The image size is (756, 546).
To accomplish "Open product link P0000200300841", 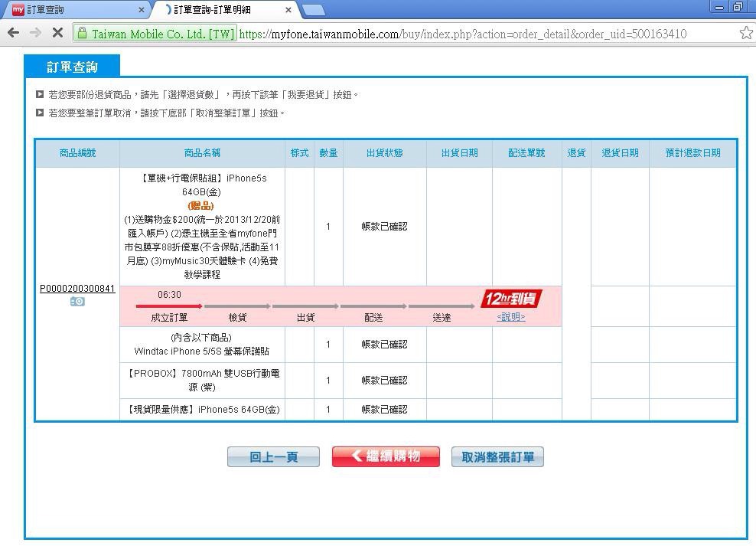I will coord(77,289).
